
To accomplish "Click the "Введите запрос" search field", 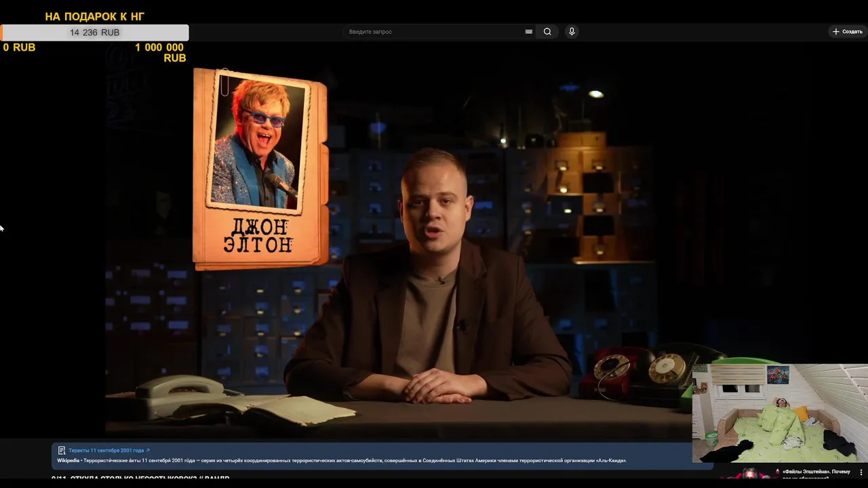I will point(434,32).
